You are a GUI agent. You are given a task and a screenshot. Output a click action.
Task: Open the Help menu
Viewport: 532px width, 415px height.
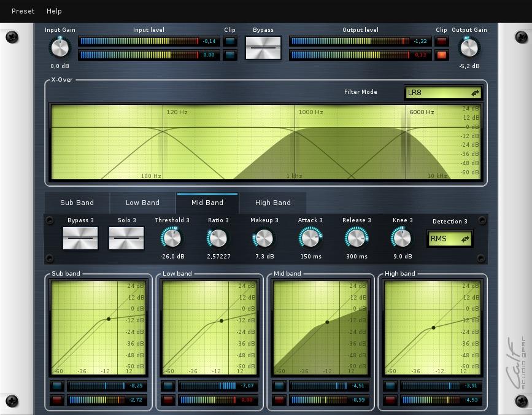tap(54, 11)
